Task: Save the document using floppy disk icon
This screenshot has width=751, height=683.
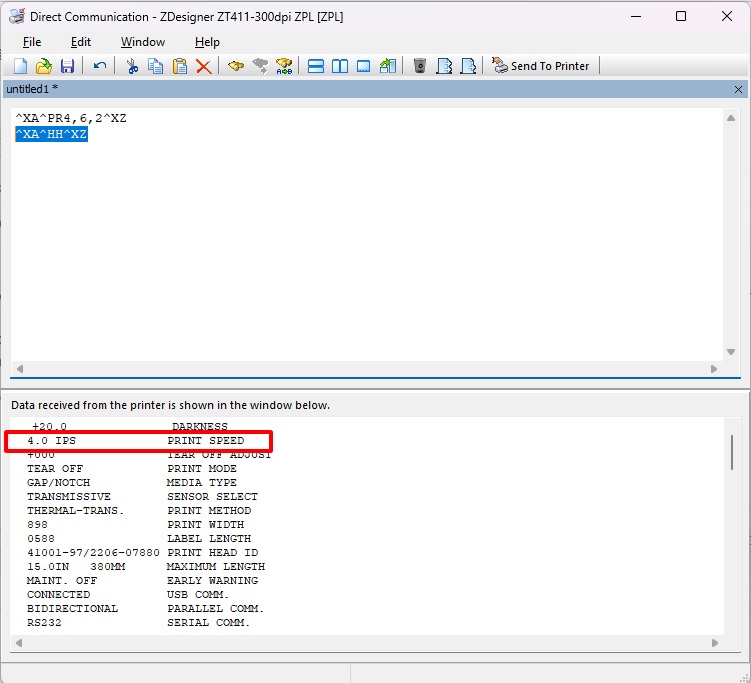Action: point(67,66)
